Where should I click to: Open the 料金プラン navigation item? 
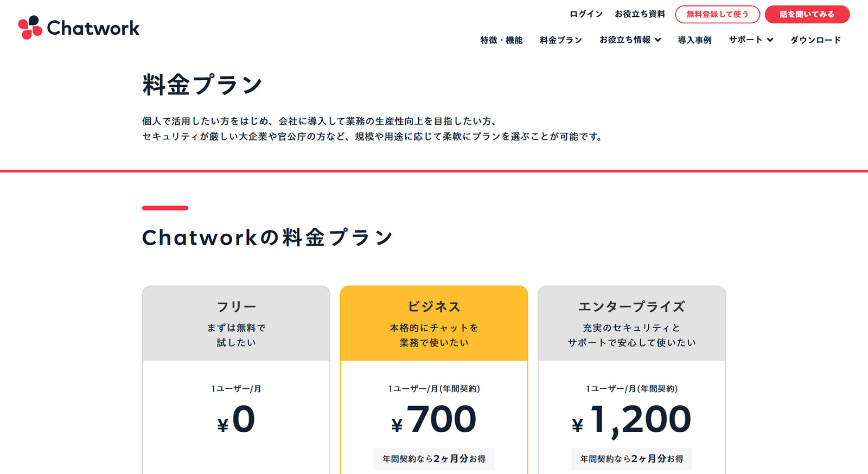point(561,40)
